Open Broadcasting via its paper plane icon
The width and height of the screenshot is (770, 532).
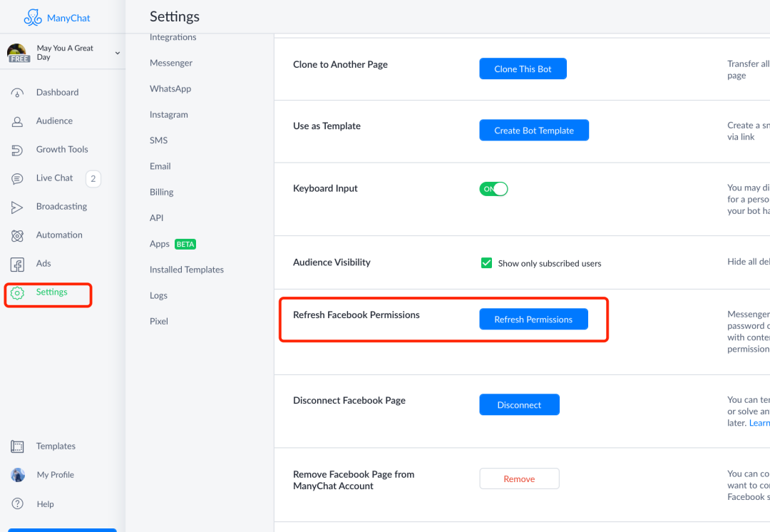[x=17, y=208]
